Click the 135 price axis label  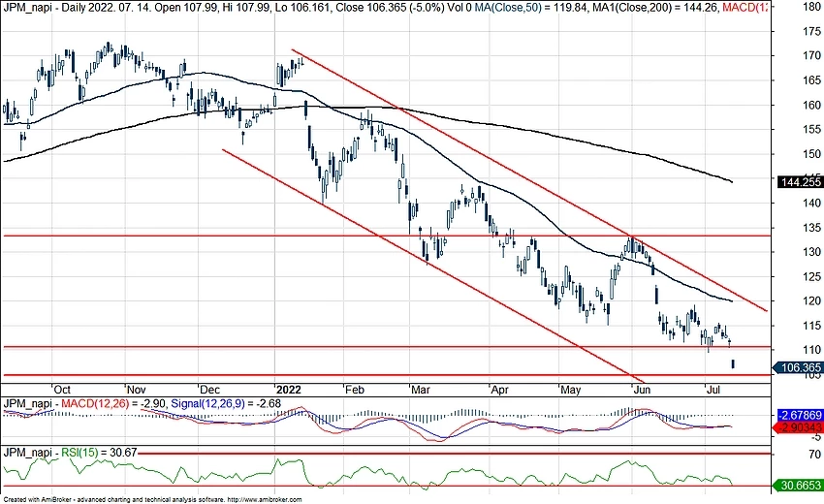(x=812, y=227)
